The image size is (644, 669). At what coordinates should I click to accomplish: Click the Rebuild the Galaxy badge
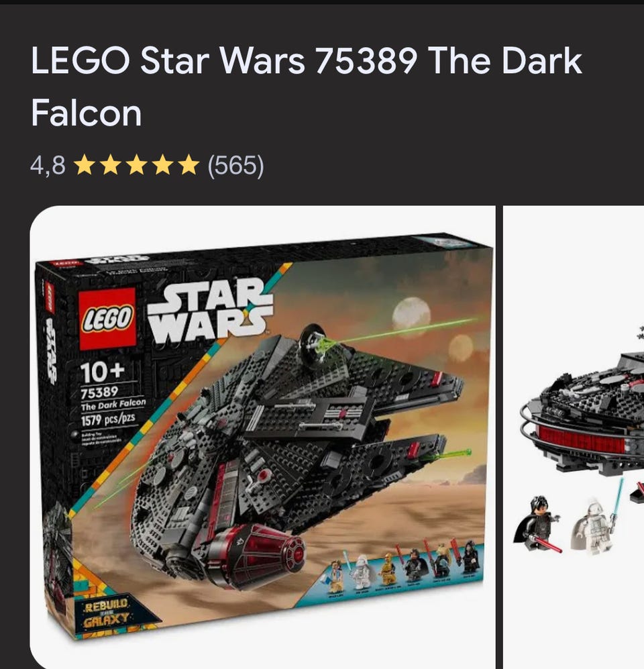point(107,611)
